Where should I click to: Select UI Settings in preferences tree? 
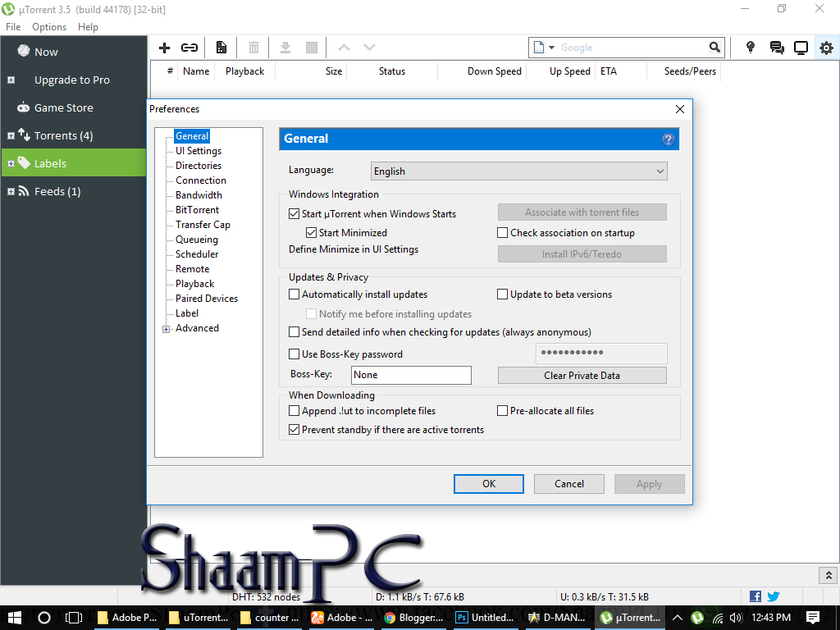(199, 151)
